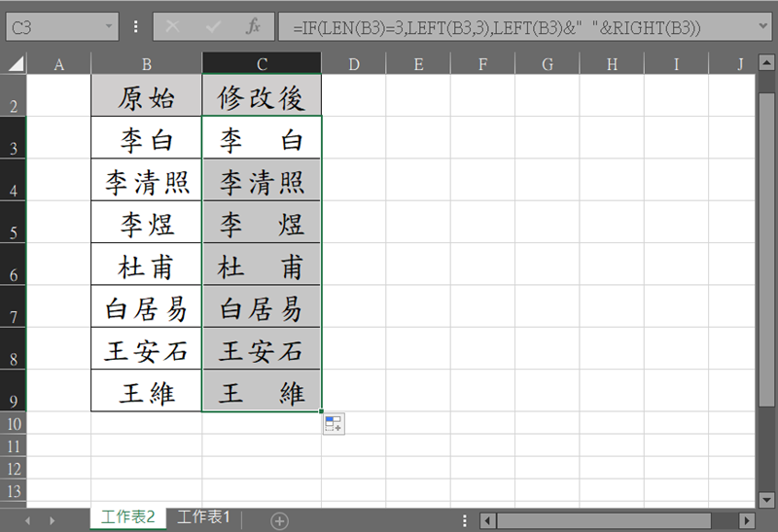Screen dimensions: 778x532
Task: Click cell B6 containing 杜甫
Action: point(147,264)
